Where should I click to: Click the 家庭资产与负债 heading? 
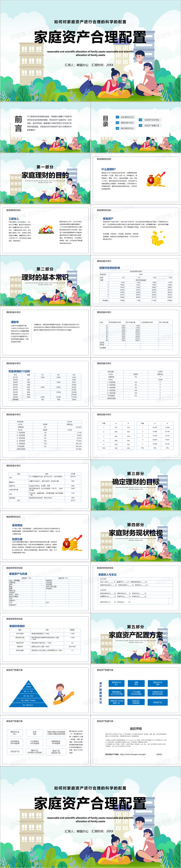coord(18,574)
